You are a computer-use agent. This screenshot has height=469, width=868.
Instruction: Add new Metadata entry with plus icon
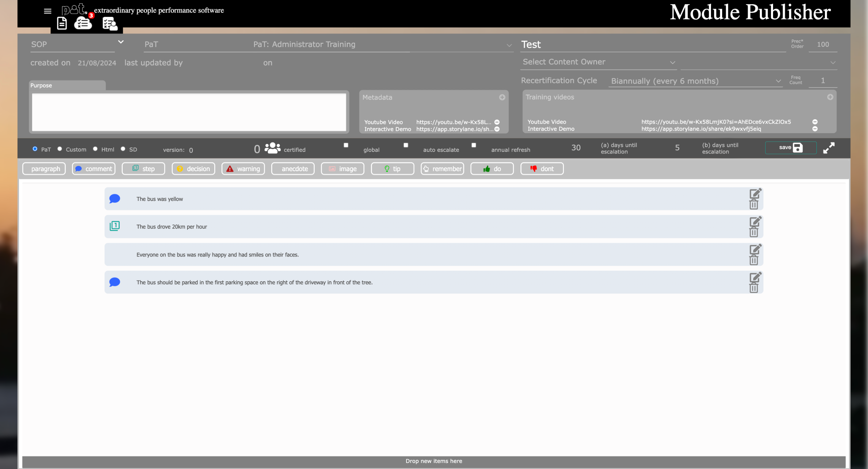(502, 97)
